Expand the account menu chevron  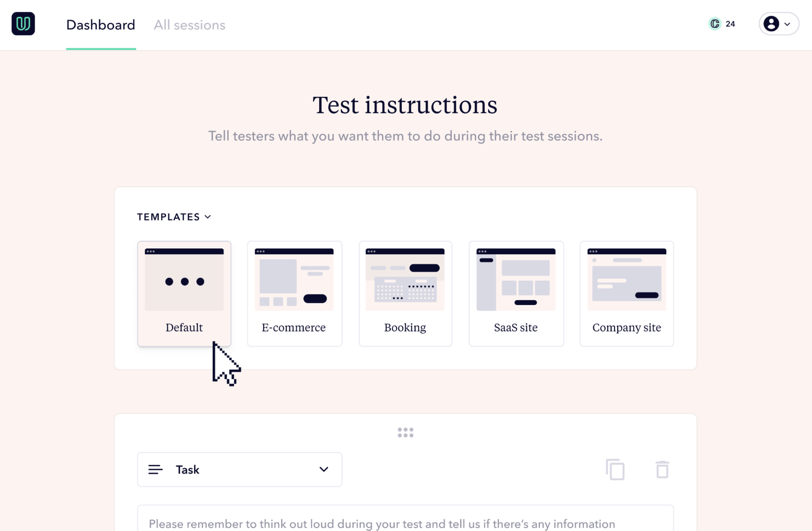point(787,24)
